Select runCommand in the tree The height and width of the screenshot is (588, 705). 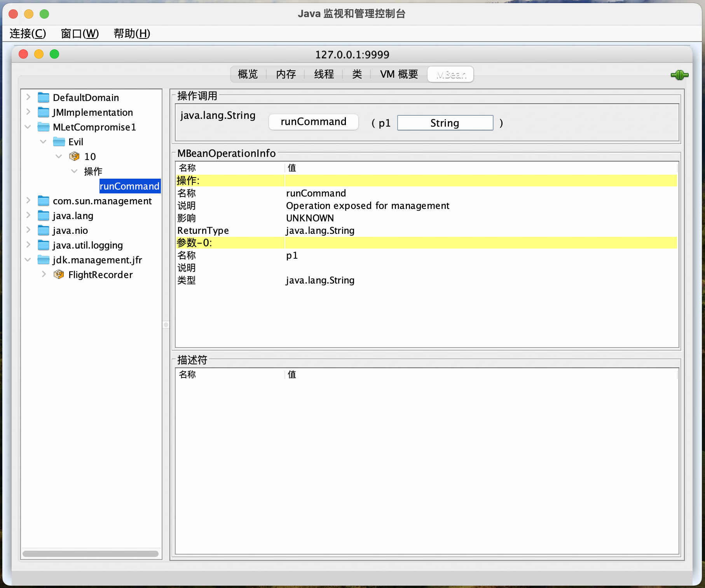[130, 186]
